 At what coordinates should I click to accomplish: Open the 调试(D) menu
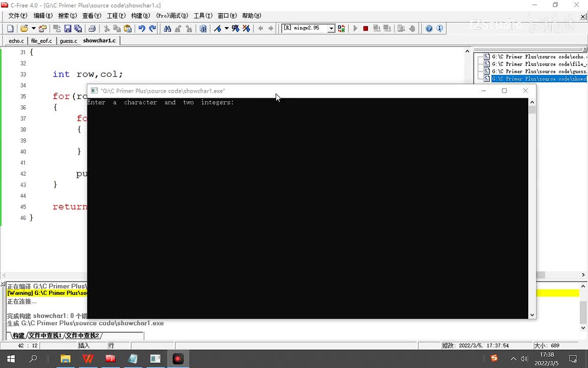[171, 16]
